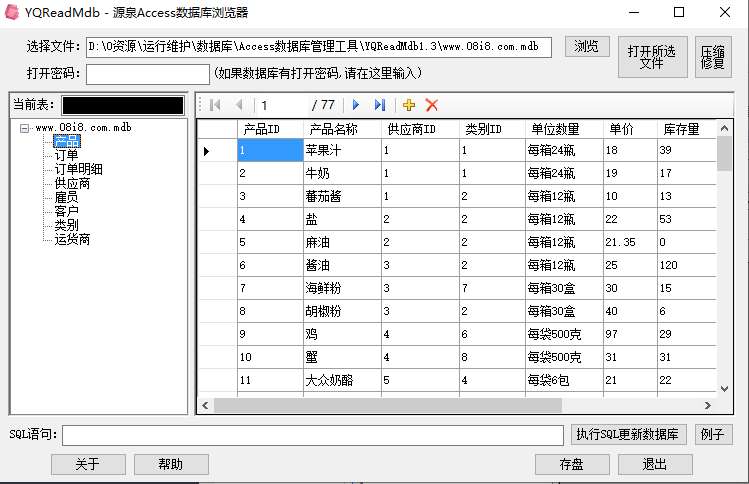Click record number field showing 1
The height and width of the screenshot is (484, 749).
(282, 105)
